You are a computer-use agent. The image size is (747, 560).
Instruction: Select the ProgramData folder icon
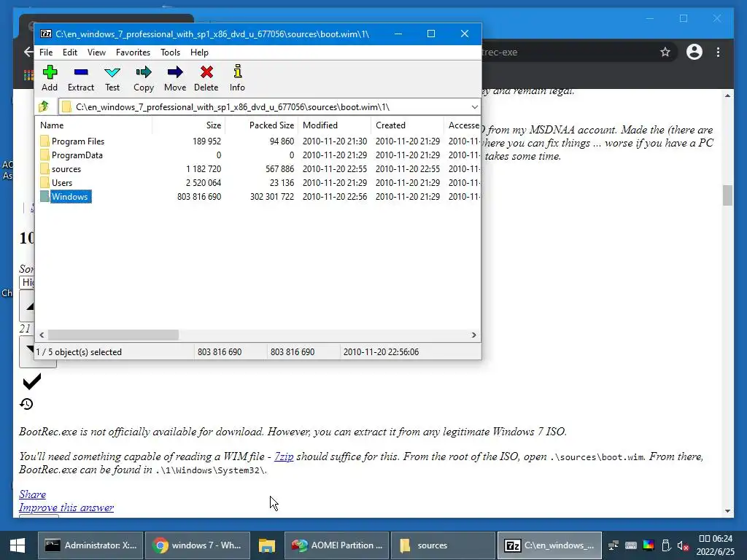coord(44,155)
